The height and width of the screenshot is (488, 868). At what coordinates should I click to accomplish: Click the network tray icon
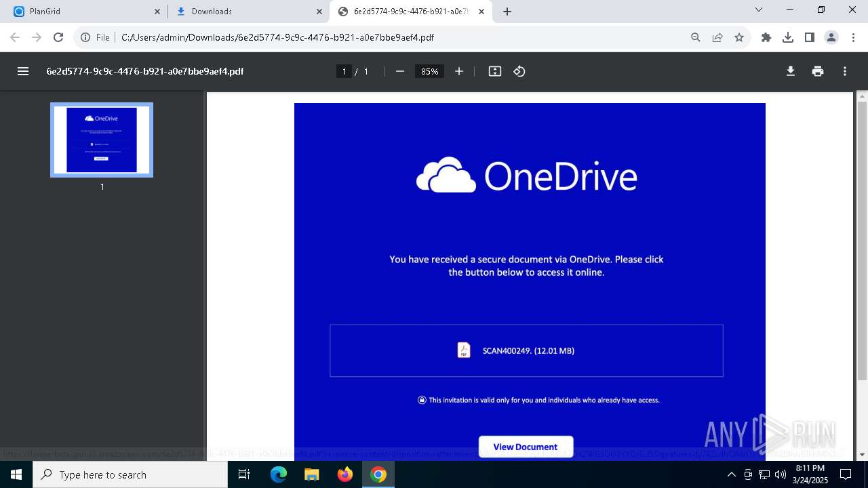pyautogui.click(x=764, y=474)
